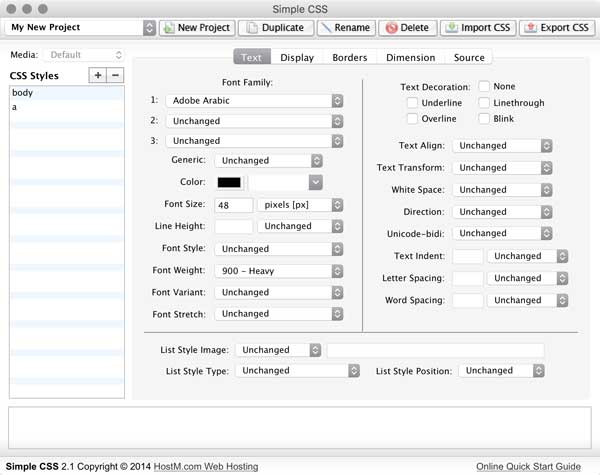Click the Font Size input field
Viewport: 600px width, 475px height.
(234, 205)
